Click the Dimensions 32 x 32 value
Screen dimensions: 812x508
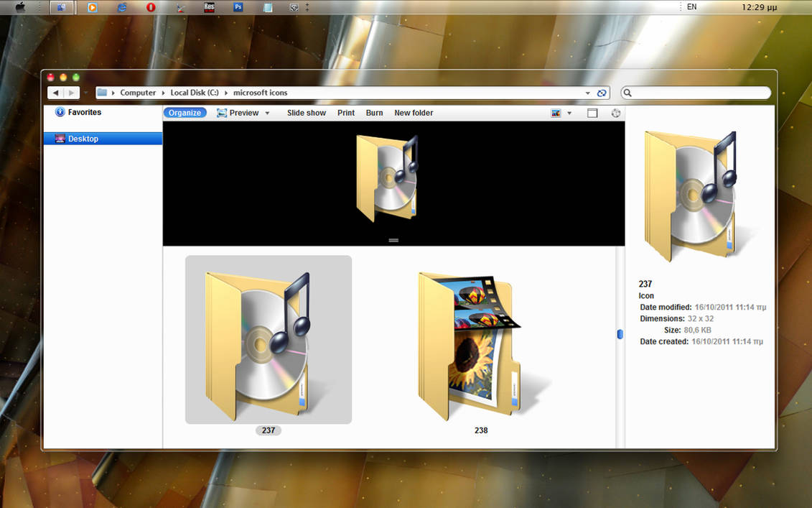701,318
